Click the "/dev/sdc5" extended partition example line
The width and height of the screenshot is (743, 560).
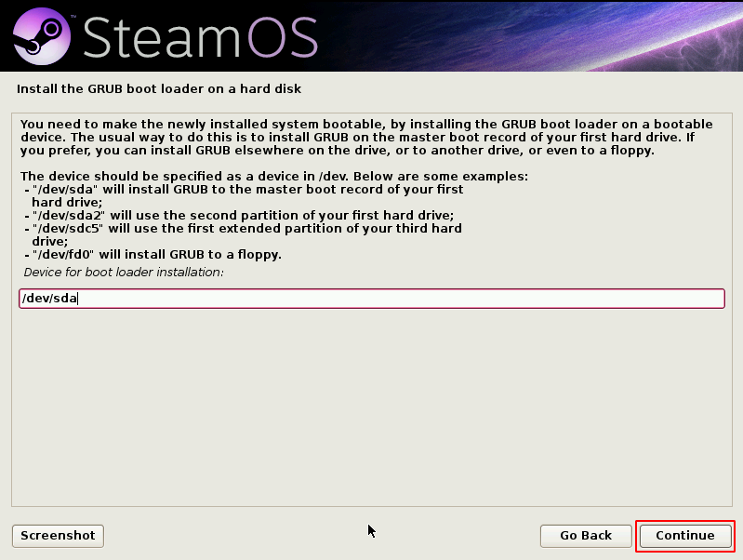[242, 228]
